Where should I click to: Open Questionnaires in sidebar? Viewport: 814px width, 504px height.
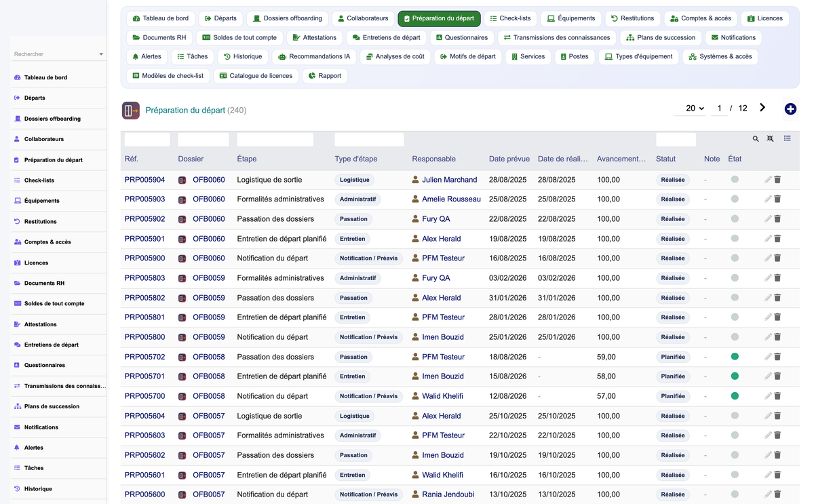[44, 365]
